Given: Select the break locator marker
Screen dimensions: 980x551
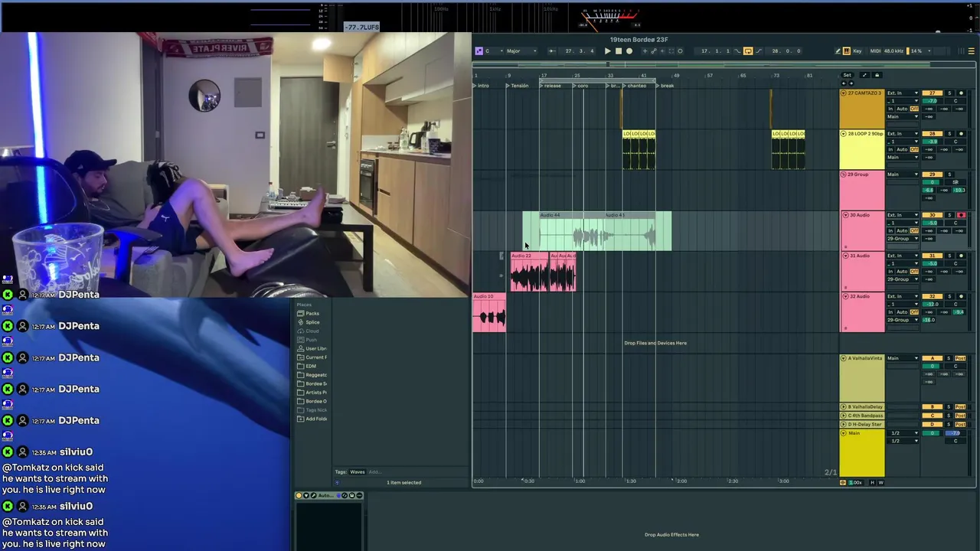Looking at the screenshot, I should 665,86.
